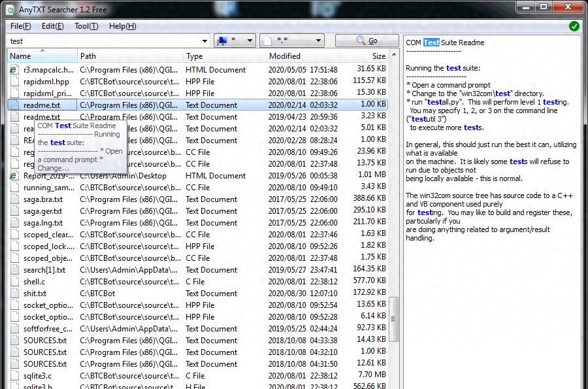Click the file icon next to sqlite3.c
The height and width of the screenshot is (389, 588).
(x=14, y=376)
